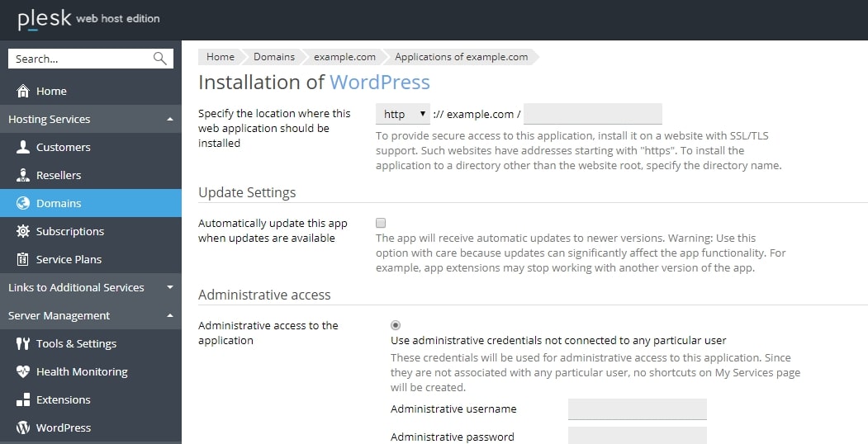868x444 pixels.
Task: Click 'Automatically update this app' label
Action: click(x=273, y=230)
